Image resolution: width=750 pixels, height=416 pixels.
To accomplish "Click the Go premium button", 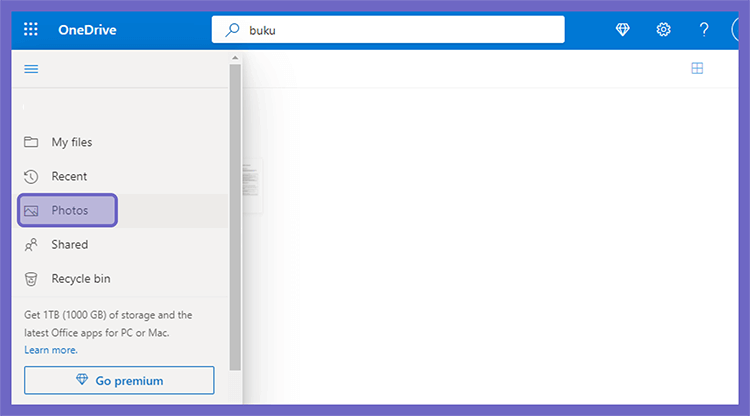I will pos(119,380).
